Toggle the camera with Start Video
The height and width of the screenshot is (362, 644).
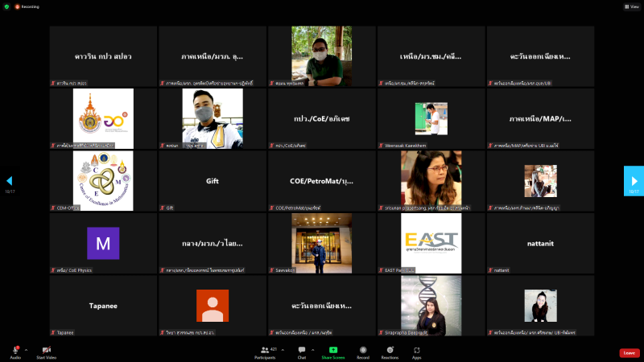tap(46, 351)
